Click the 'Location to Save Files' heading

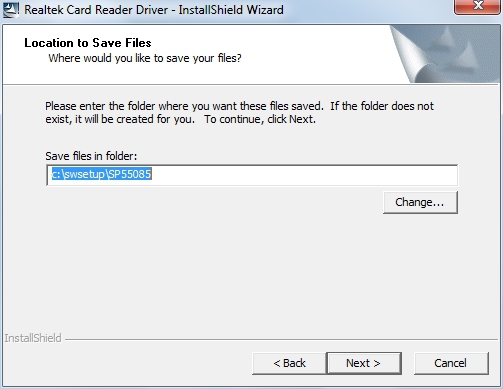(x=88, y=43)
